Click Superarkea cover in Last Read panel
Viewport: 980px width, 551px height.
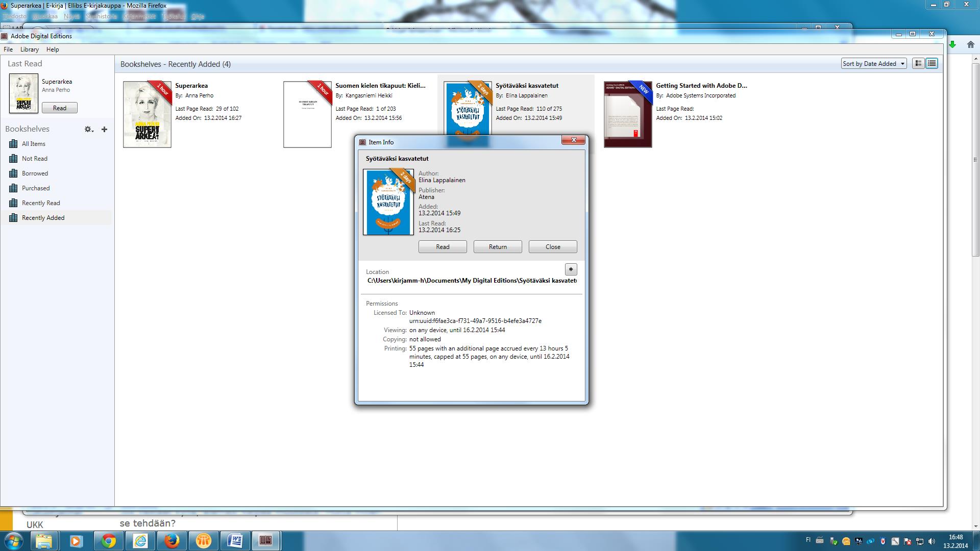[x=23, y=93]
